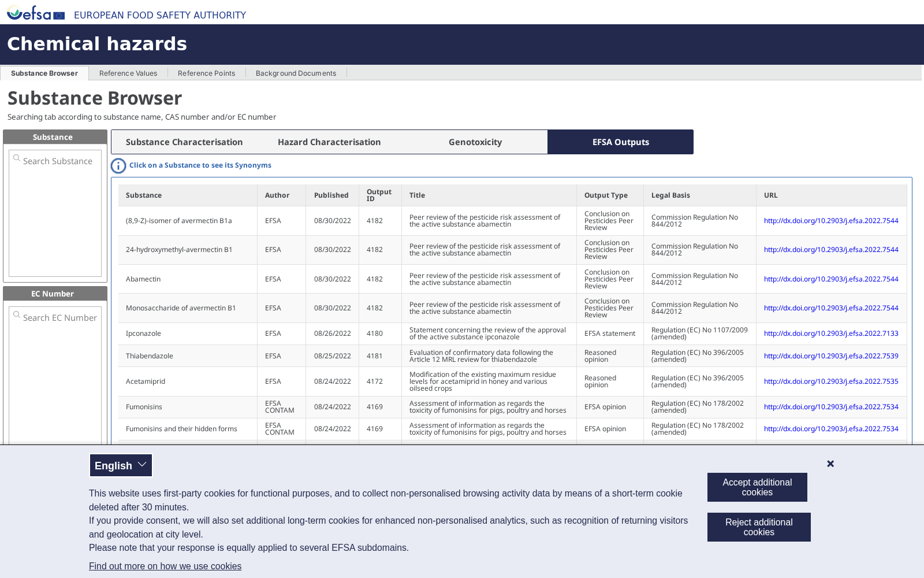924x578 pixels.
Task: Switch to Substance Browser tab
Action: [x=44, y=73]
